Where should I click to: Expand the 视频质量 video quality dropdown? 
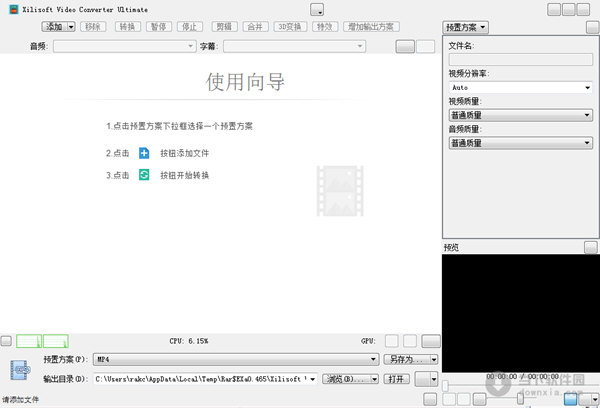click(520, 115)
